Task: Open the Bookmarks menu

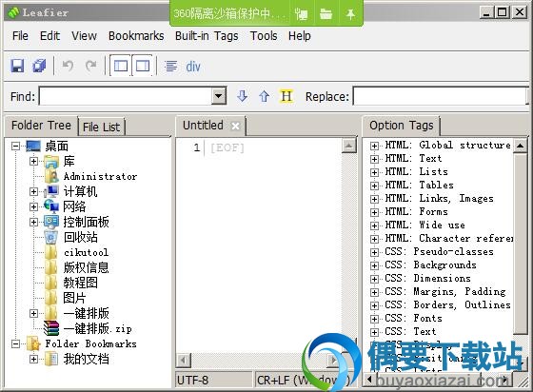Action: coord(136,35)
